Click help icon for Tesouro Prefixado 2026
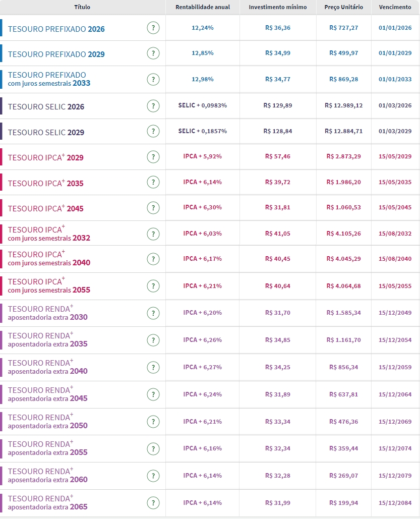 tap(153, 28)
